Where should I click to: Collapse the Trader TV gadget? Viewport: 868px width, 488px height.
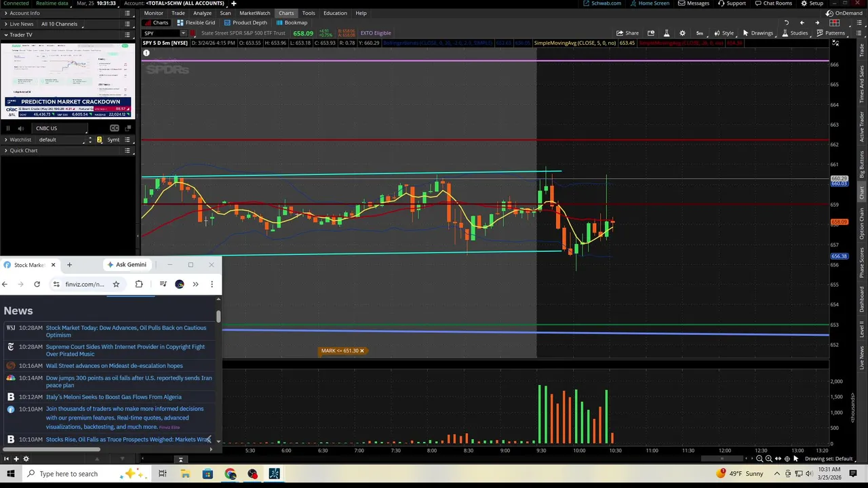pyautogui.click(x=5, y=35)
